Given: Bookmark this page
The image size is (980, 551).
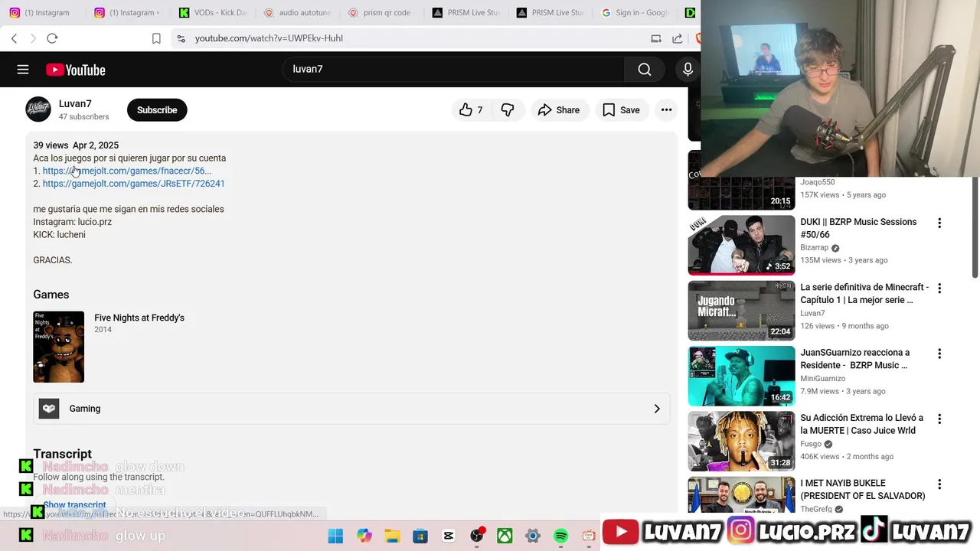Looking at the screenshot, I should pos(156,38).
